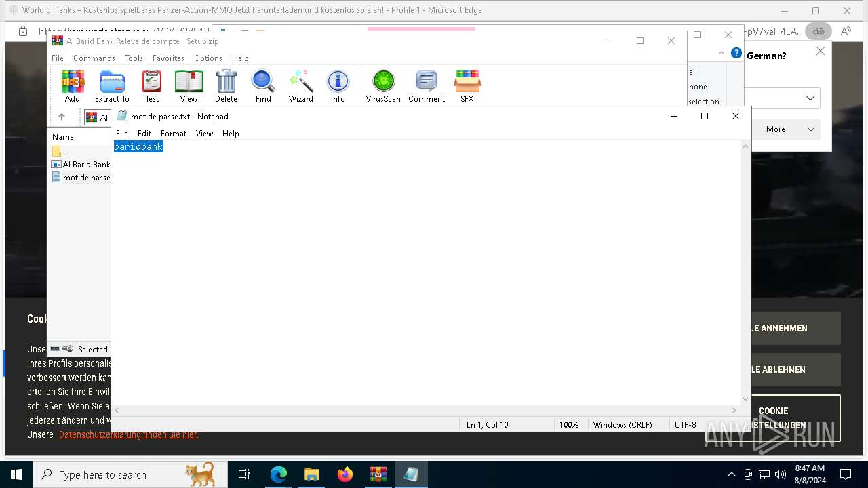
Task: Open Notepad File menu
Action: point(122,134)
